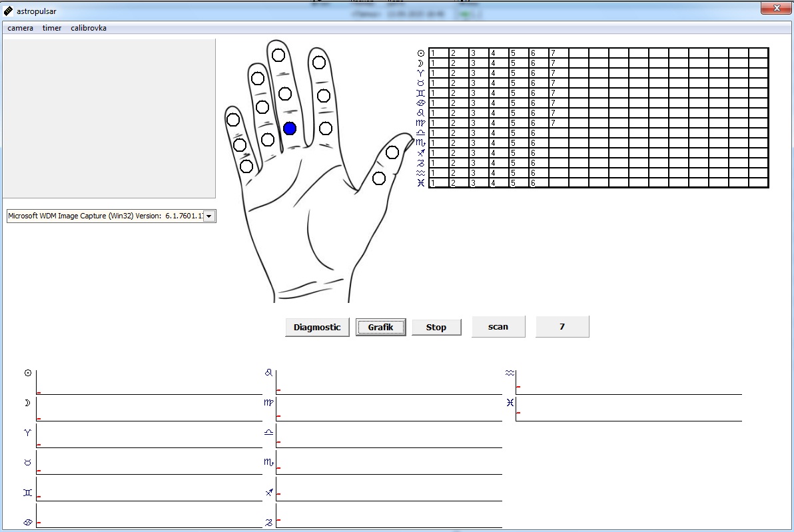Click the Leo symbol beside the top-middle graph
The height and width of the screenshot is (532, 794).
pyautogui.click(x=268, y=373)
